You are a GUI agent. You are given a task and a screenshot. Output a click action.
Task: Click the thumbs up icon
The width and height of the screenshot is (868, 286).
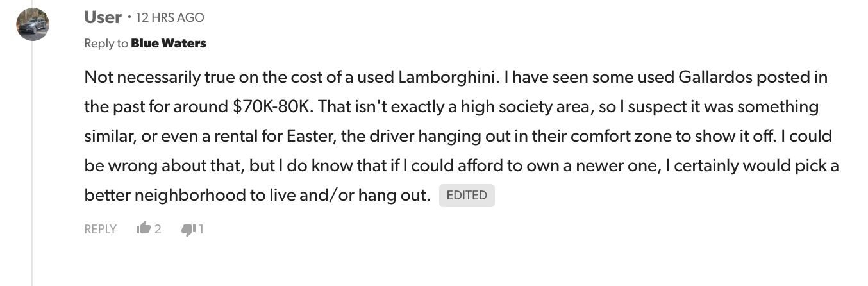coord(143,229)
